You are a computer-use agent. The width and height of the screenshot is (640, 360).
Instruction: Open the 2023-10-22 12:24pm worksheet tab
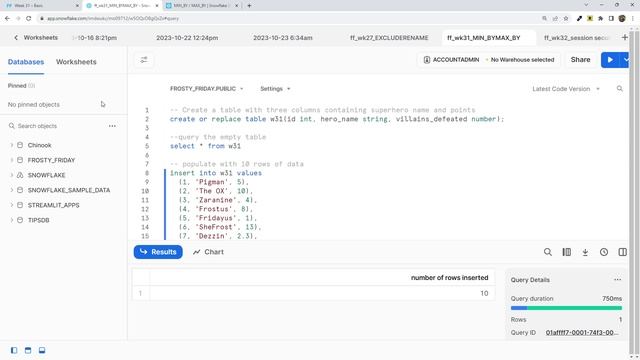click(187, 38)
